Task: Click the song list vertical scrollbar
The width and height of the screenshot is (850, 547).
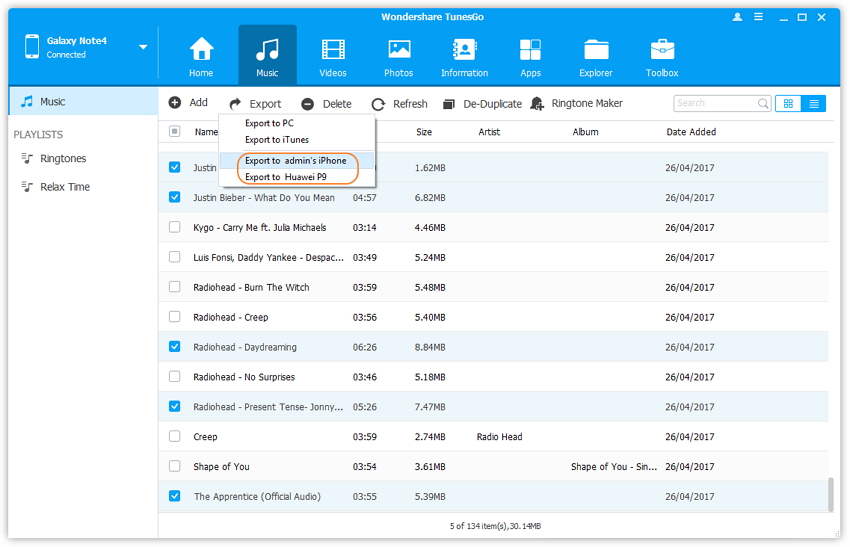Action: (x=829, y=494)
